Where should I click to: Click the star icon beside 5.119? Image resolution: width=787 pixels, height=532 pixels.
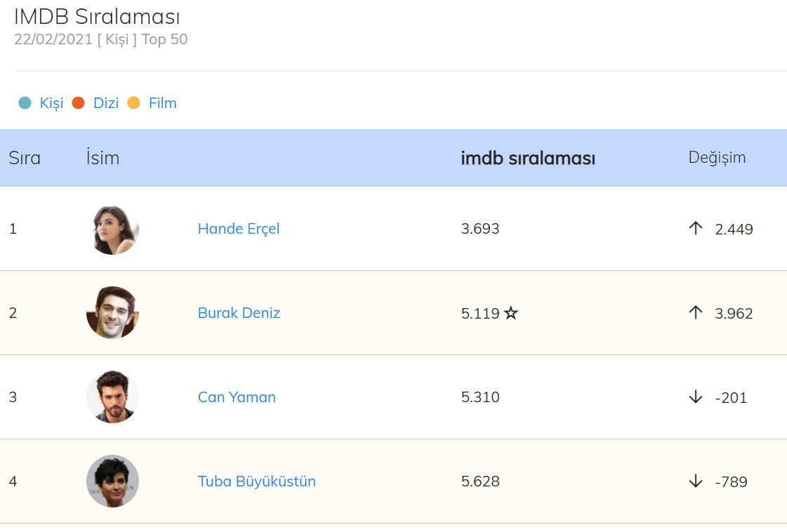511,313
